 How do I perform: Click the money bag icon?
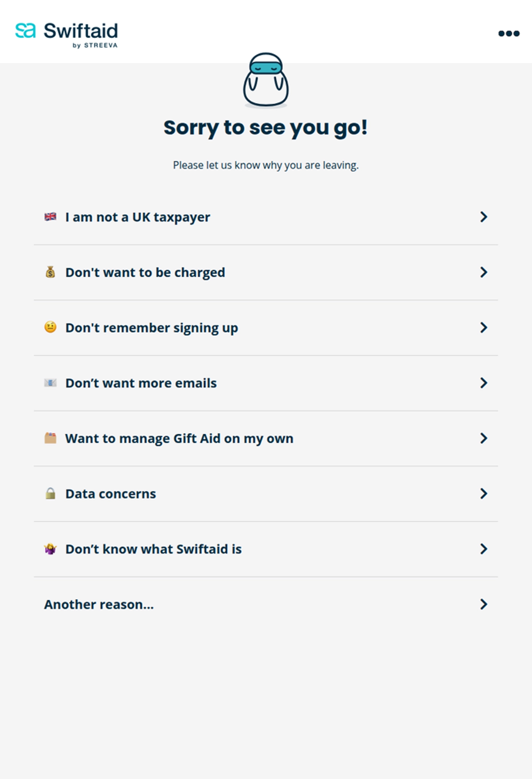tap(50, 272)
